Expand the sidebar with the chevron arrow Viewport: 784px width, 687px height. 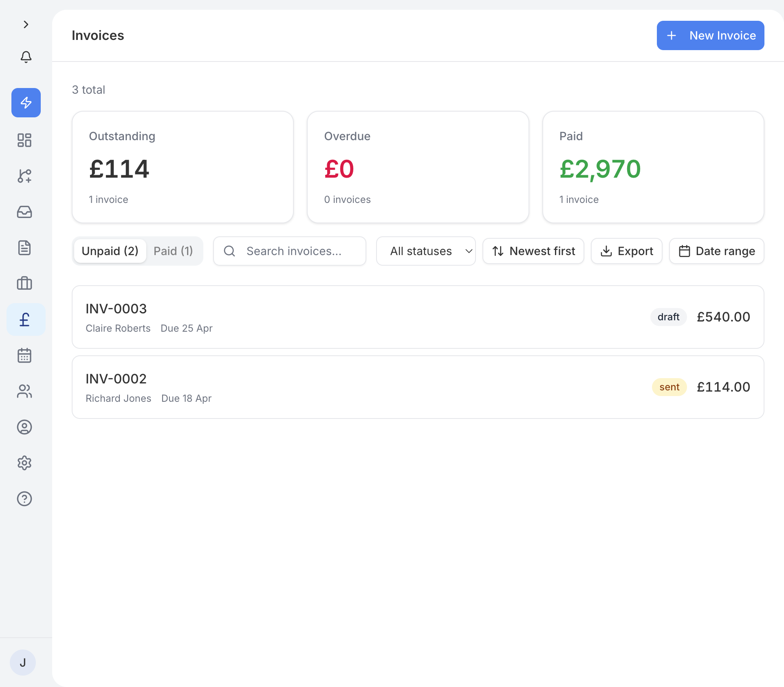pyautogui.click(x=26, y=24)
